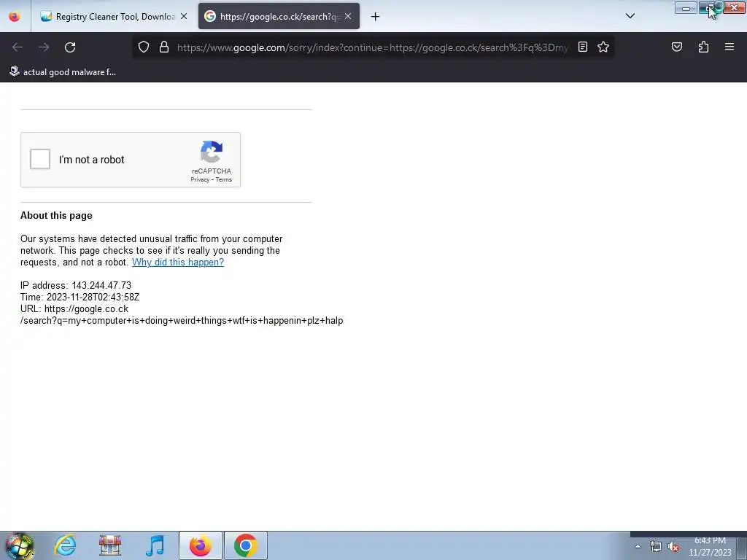This screenshot has height=560, width=747.
Task: Close the google.co.ck search tab
Action: [348, 17]
